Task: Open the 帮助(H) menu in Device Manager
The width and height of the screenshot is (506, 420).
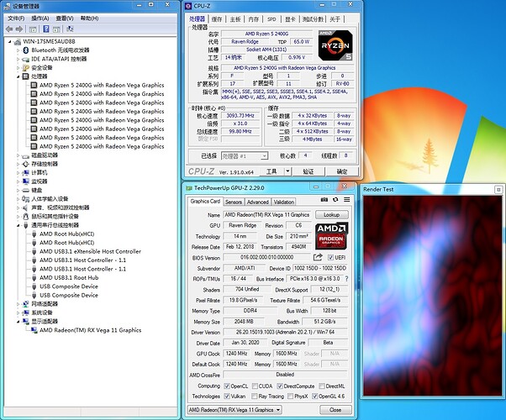Action: coord(89,18)
